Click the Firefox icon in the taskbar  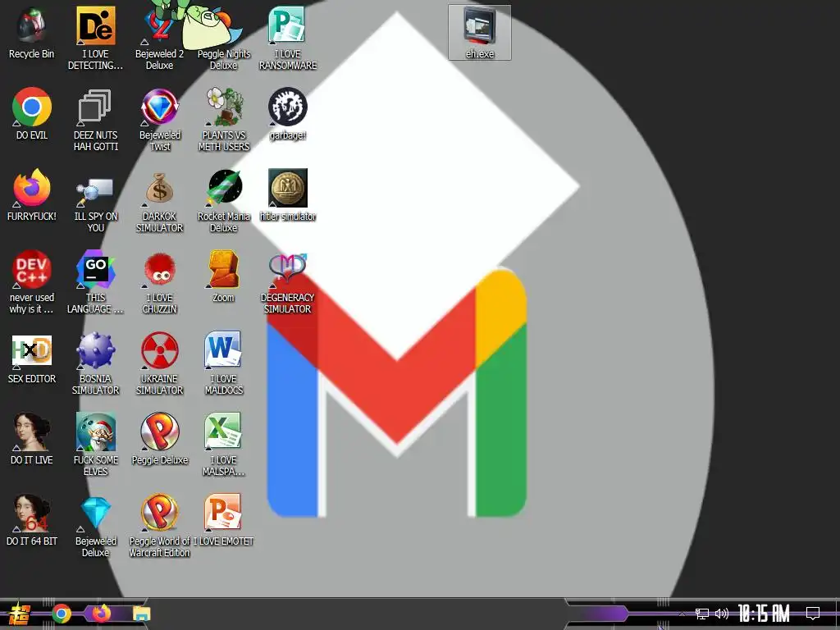pyautogui.click(x=101, y=614)
